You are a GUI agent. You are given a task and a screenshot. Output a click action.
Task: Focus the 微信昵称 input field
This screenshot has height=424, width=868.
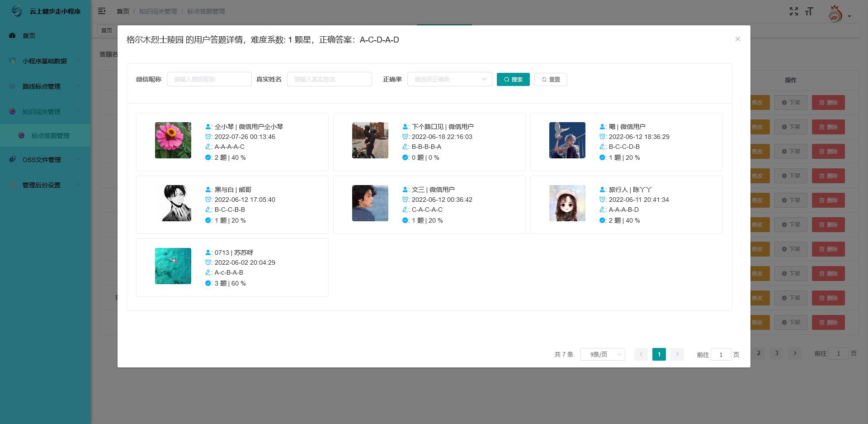tap(209, 79)
